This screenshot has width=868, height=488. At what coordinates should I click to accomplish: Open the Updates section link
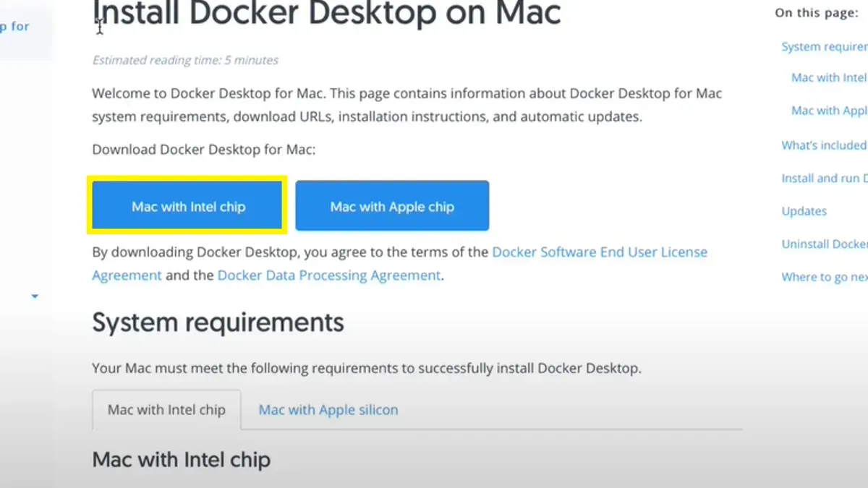[804, 211]
